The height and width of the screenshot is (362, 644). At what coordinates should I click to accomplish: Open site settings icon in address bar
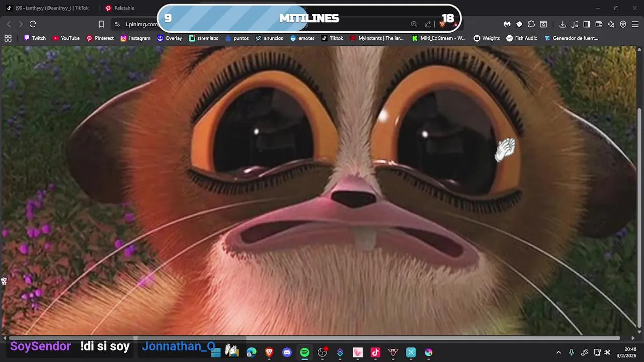coord(117,24)
